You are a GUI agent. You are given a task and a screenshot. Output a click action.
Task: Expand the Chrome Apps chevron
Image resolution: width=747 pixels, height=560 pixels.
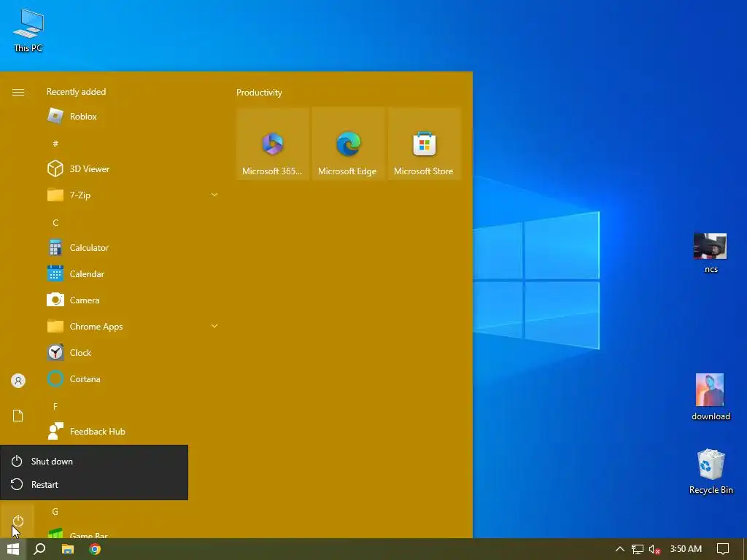(214, 326)
